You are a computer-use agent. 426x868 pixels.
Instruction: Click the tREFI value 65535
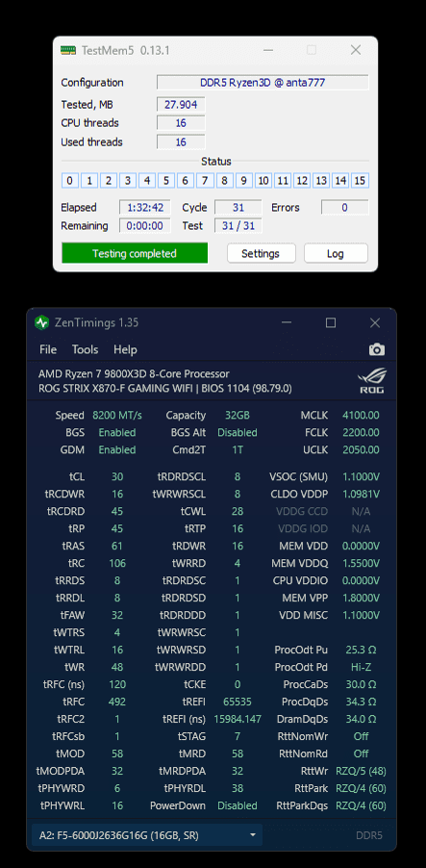(x=238, y=702)
